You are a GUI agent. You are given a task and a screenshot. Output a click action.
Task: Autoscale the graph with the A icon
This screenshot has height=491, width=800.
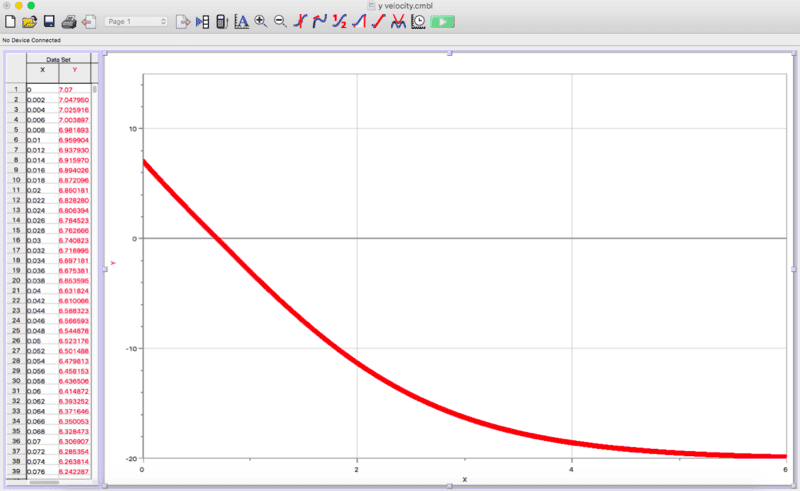(x=241, y=21)
